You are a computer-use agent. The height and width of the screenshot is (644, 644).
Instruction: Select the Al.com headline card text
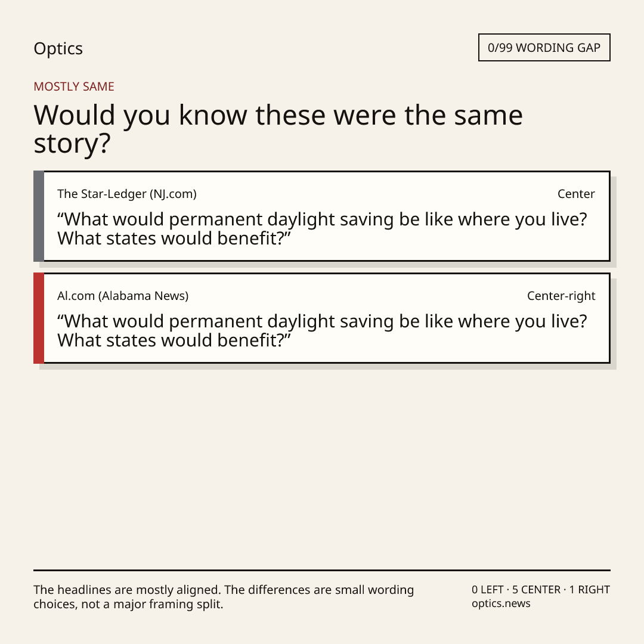pos(322,330)
